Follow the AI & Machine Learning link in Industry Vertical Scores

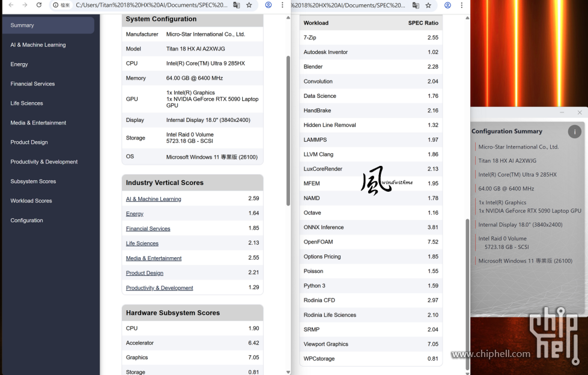click(153, 199)
